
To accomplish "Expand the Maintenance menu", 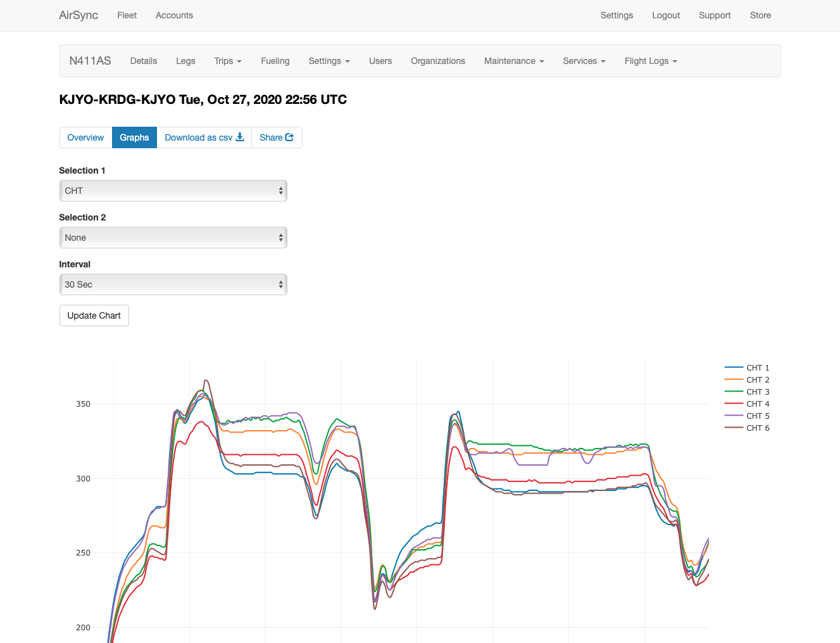I will click(x=514, y=61).
